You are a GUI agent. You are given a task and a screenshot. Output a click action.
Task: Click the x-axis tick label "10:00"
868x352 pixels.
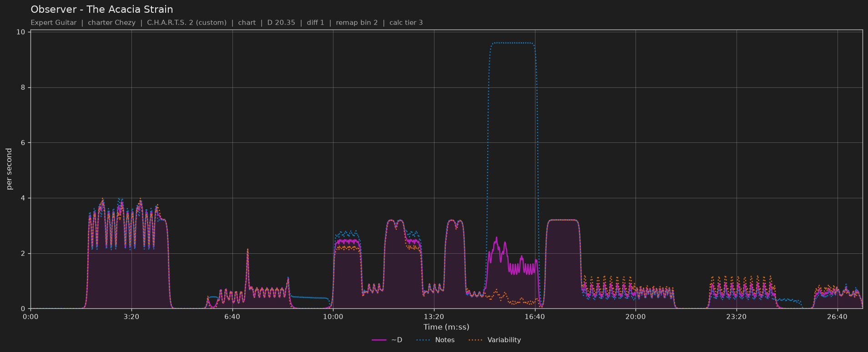pyautogui.click(x=333, y=317)
